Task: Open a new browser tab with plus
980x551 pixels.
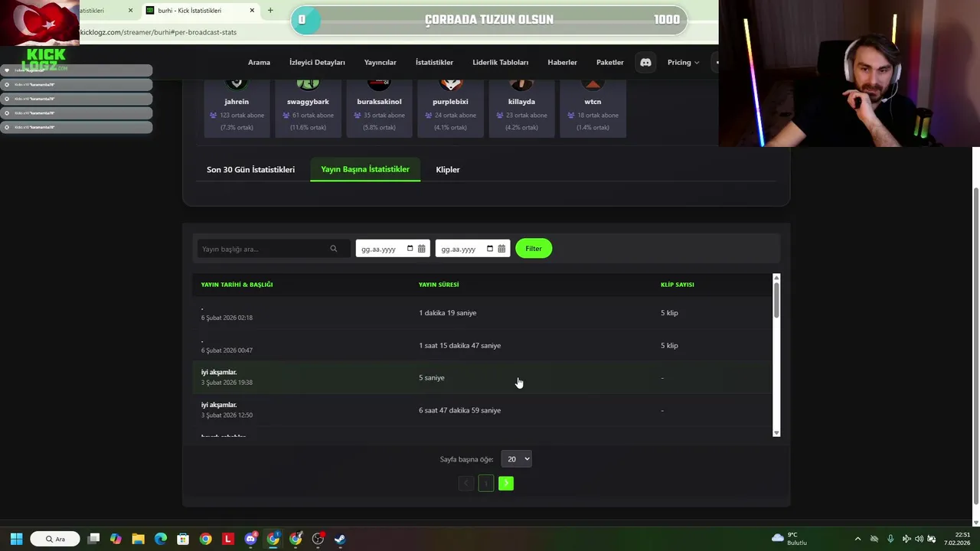Action: point(270,11)
